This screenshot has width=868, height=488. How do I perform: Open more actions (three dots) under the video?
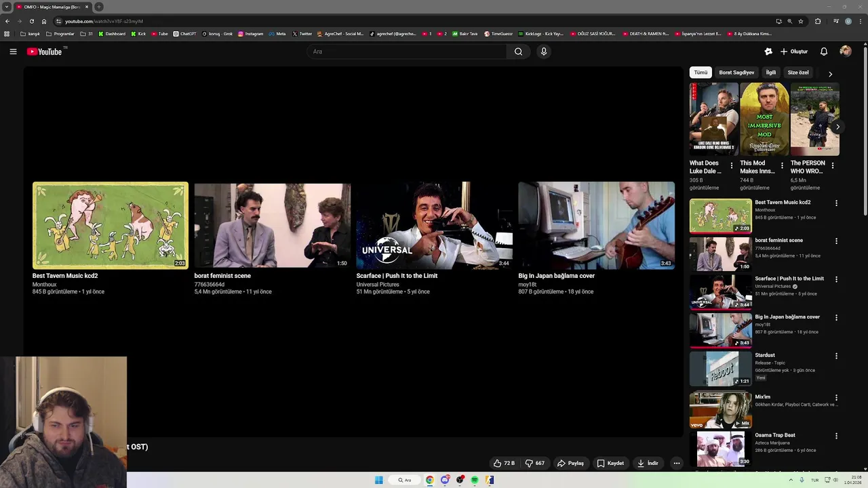[x=676, y=464]
